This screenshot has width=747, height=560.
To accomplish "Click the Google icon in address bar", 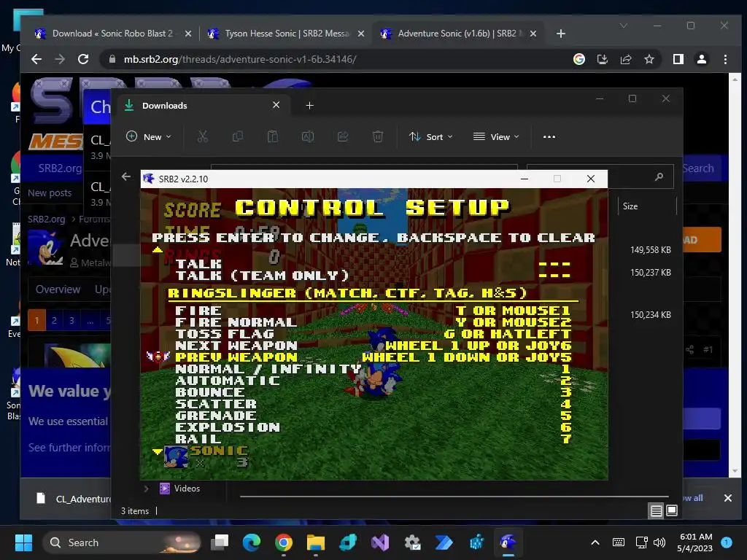I will pos(578,59).
